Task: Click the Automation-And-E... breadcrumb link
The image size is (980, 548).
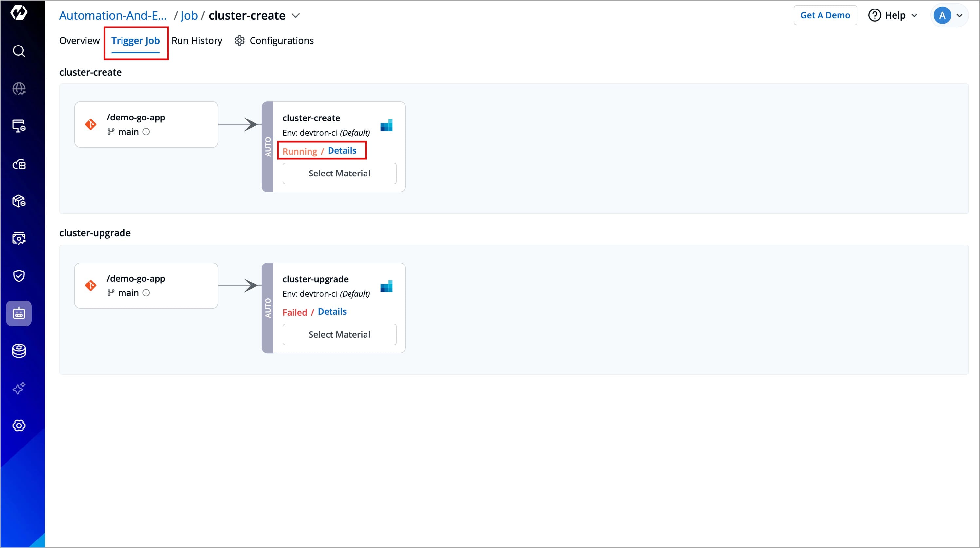Action: [113, 16]
